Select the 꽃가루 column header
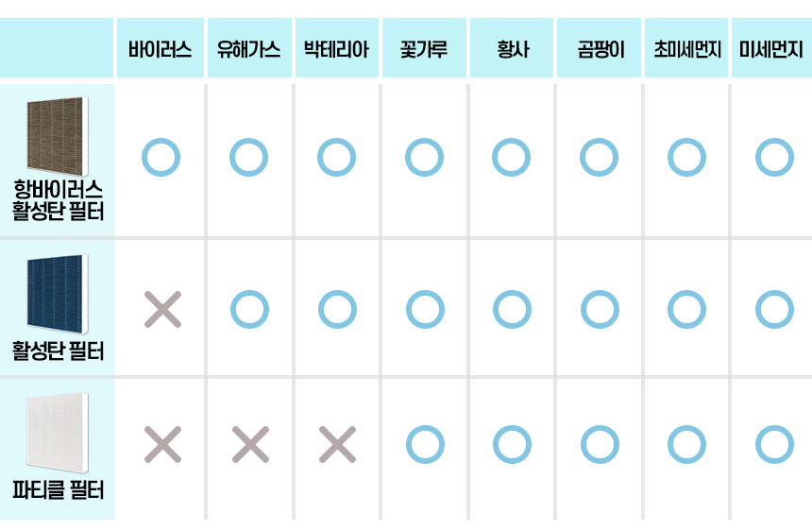 point(424,48)
